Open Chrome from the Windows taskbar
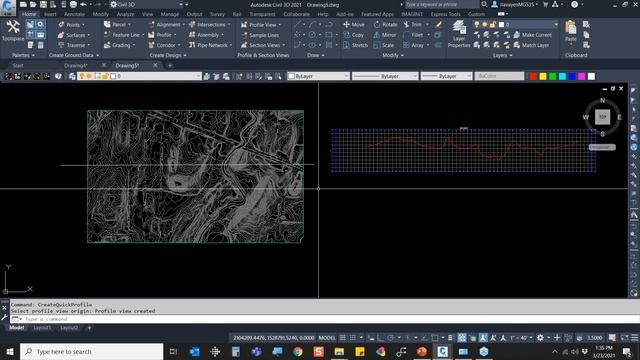This screenshot has width=640, height=360. click(x=298, y=351)
